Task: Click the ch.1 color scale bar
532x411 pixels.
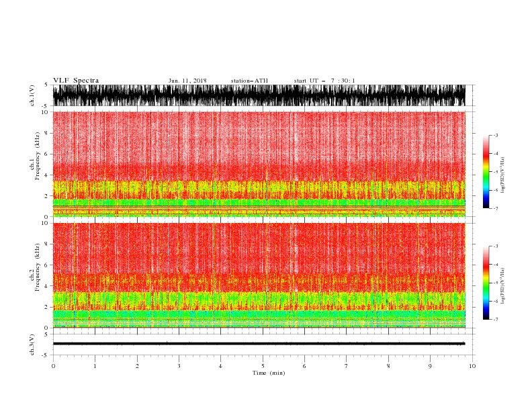Action: (486, 172)
